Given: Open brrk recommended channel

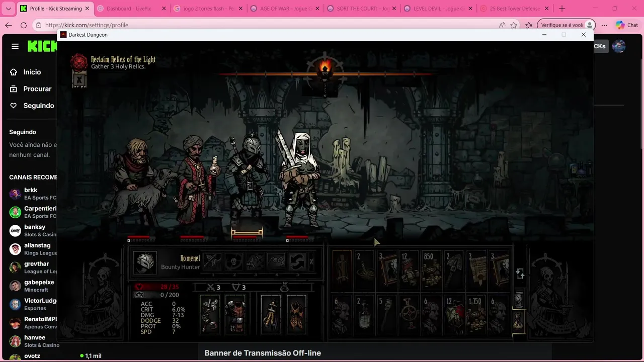Looking at the screenshot, I should point(32,194).
